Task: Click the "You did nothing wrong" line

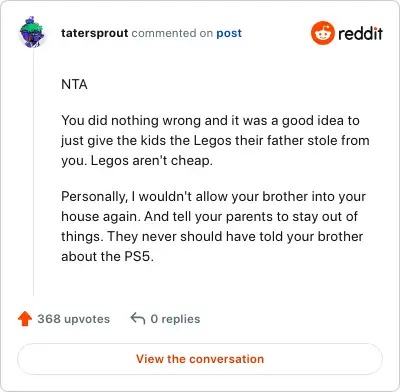Action: point(210,120)
